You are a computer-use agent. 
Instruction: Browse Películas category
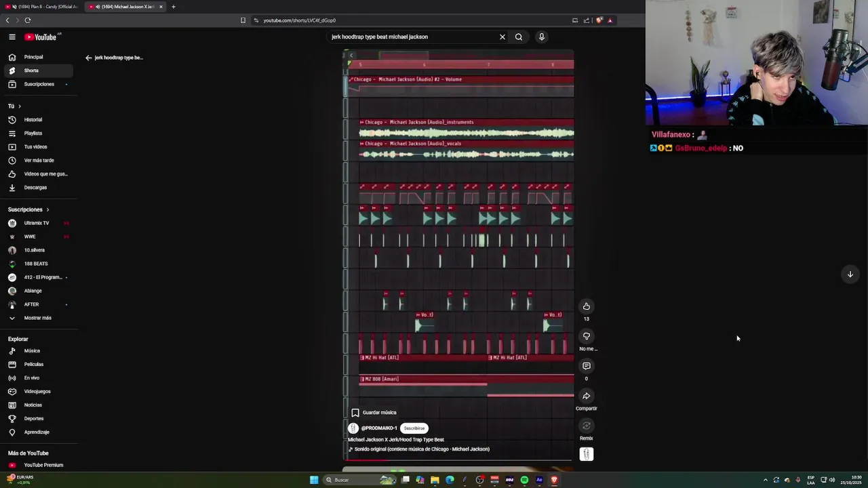click(37, 365)
